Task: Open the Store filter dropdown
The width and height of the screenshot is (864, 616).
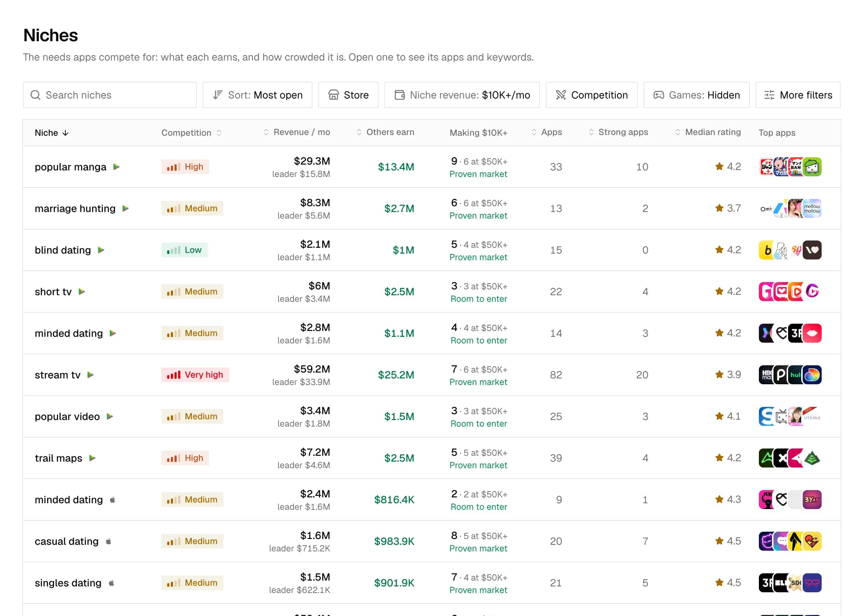Action: click(x=348, y=95)
